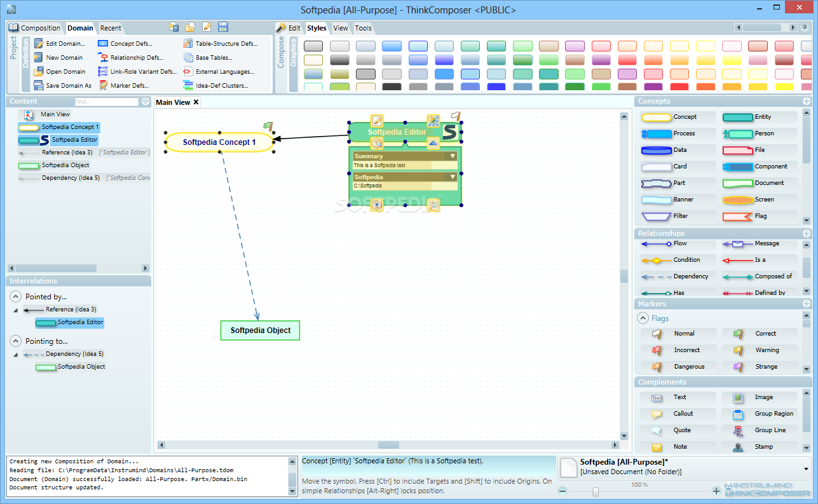Collapse the Pointing to section

point(15,341)
